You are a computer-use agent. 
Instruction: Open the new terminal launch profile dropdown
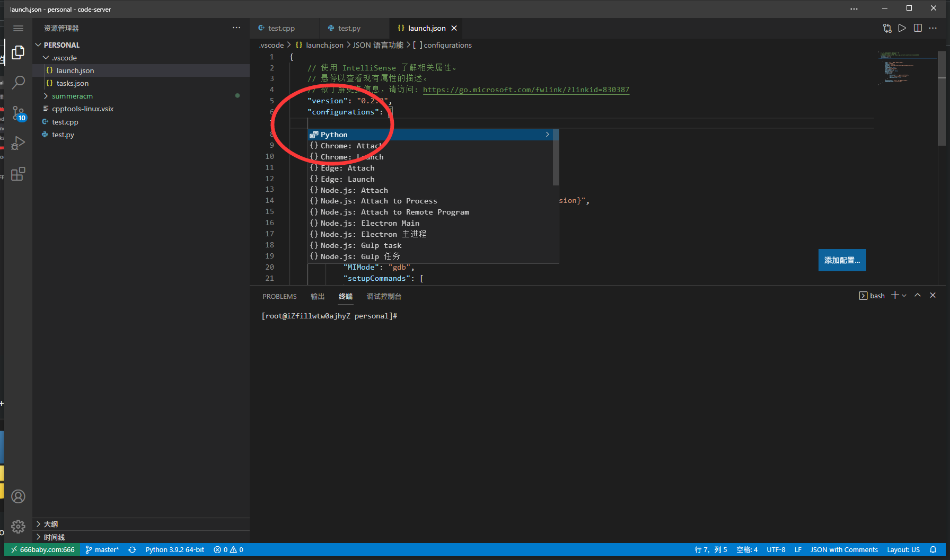[904, 296]
